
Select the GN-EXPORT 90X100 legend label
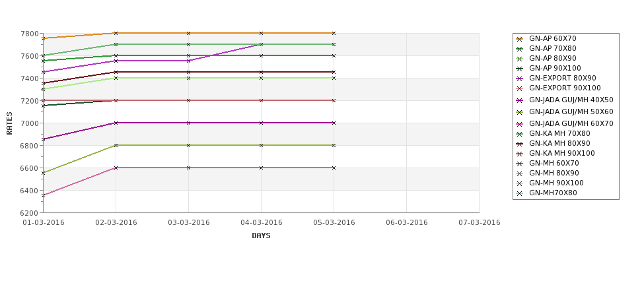click(565, 88)
